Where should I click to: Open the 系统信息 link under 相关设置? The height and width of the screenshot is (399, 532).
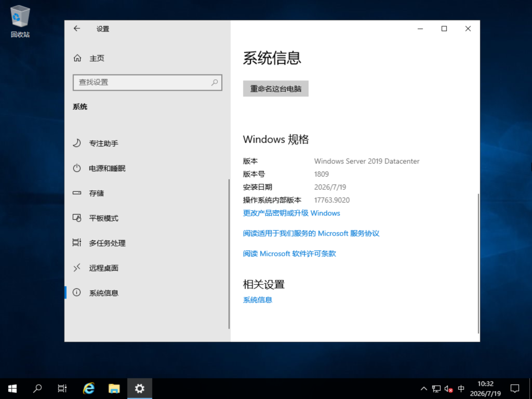(258, 300)
